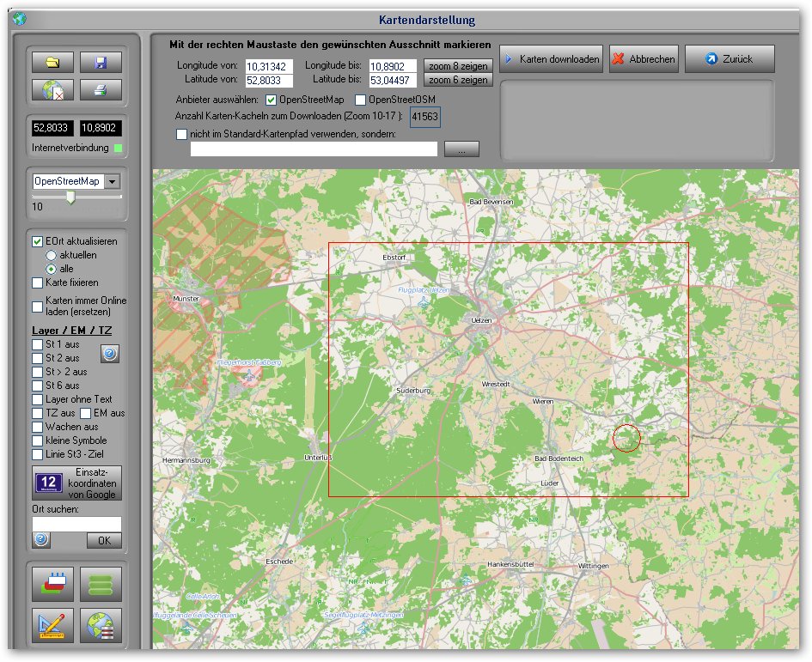
Task: Select the 'aktuellen' radio button
Action: [x=51, y=255]
